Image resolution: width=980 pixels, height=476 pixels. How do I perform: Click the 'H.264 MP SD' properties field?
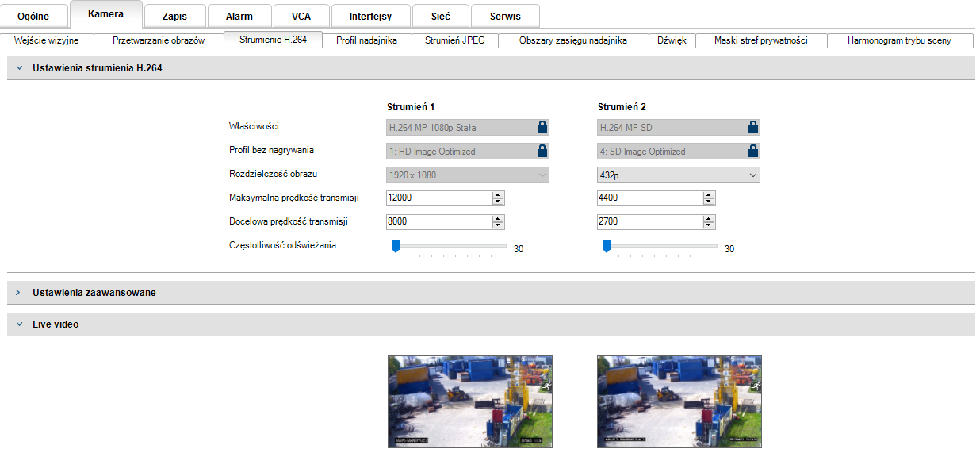(678, 127)
